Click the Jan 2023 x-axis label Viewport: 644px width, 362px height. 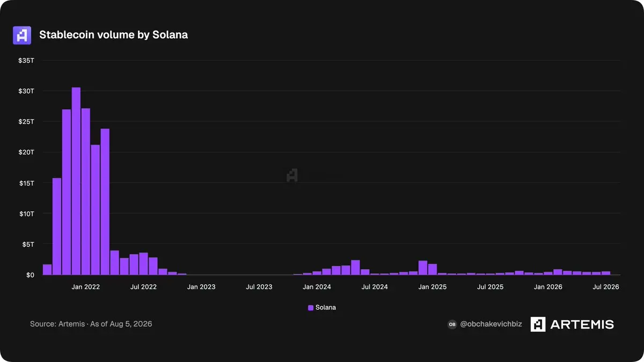click(201, 287)
